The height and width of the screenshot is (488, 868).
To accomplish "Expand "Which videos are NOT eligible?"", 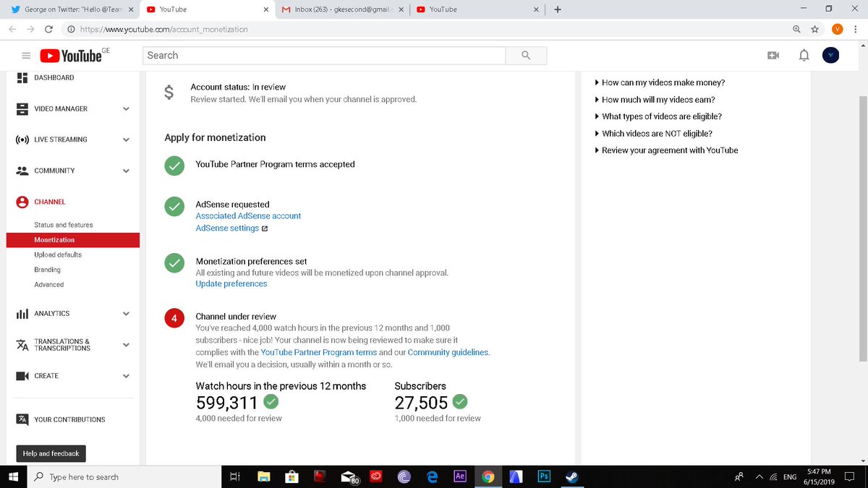I will (652, 134).
